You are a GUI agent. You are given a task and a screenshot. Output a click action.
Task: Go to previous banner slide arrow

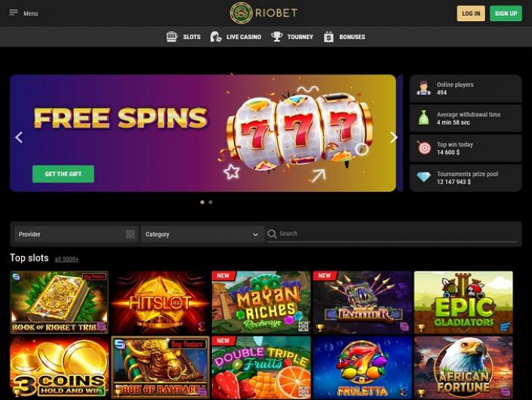(19, 137)
